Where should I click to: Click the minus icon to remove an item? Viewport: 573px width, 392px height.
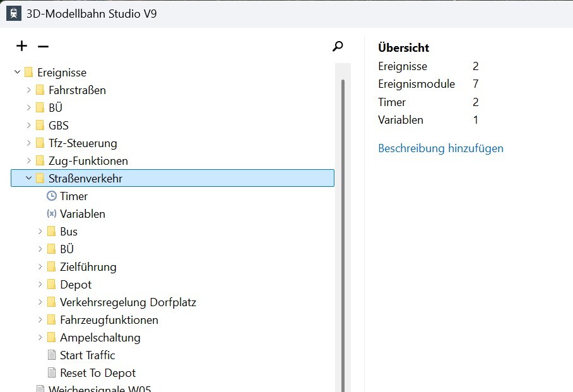pos(43,46)
